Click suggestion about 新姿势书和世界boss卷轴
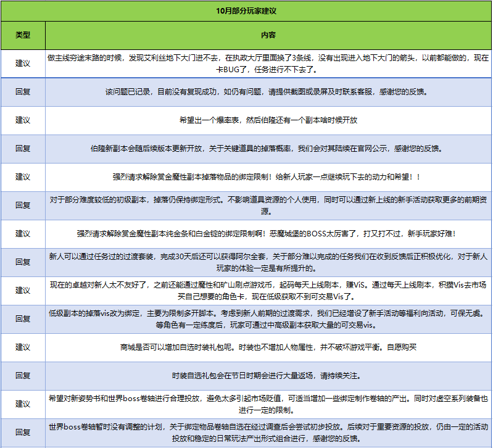 point(268,404)
